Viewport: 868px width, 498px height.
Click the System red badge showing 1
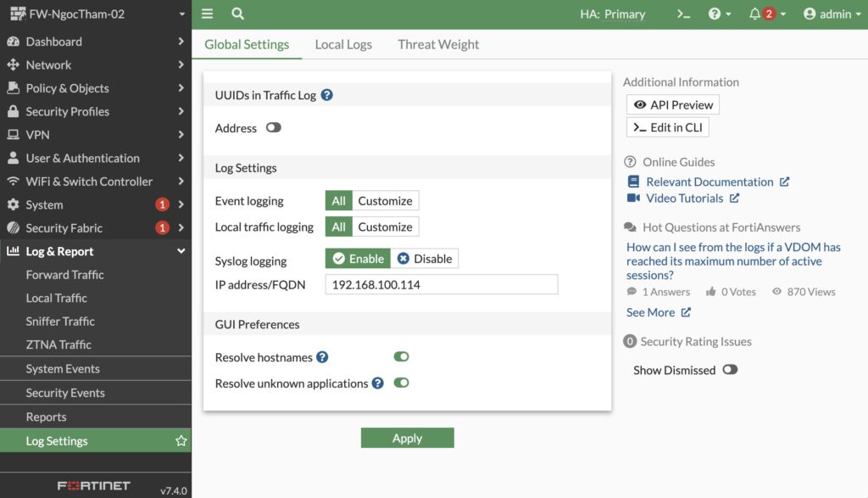pyautogui.click(x=162, y=204)
